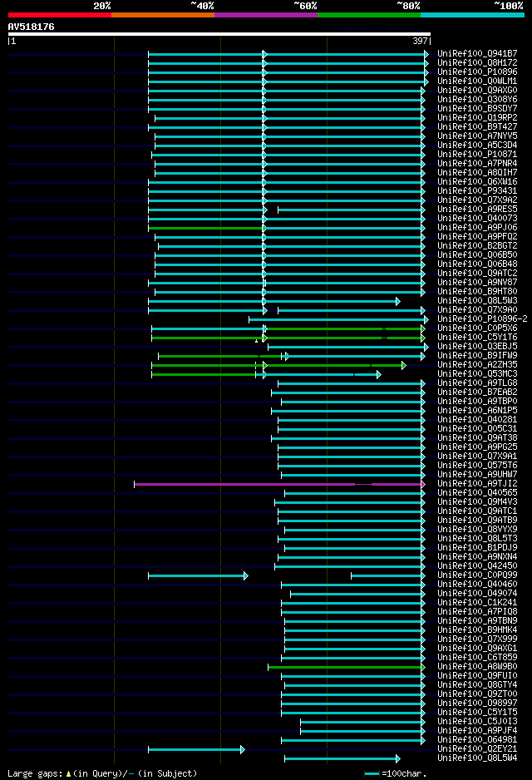Select hit UniRef100_P93431
Image resolution: width=532 pixels, height=780 pixels.
pyautogui.click(x=477, y=190)
